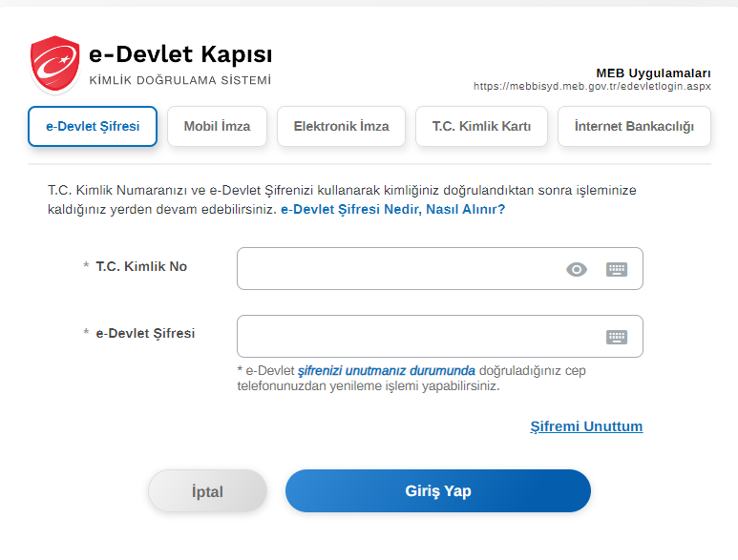The width and height of the screenshot is (738, 560).
Task: Switch to Elektronik İmza tab
Action: point(341,127)
